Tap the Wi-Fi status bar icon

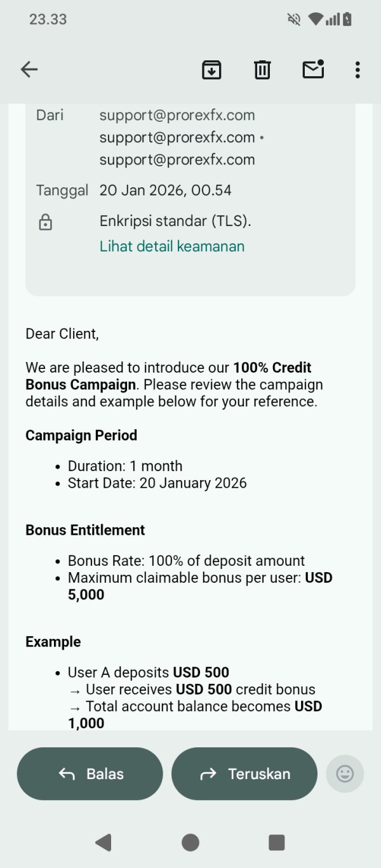pos(316,19)
